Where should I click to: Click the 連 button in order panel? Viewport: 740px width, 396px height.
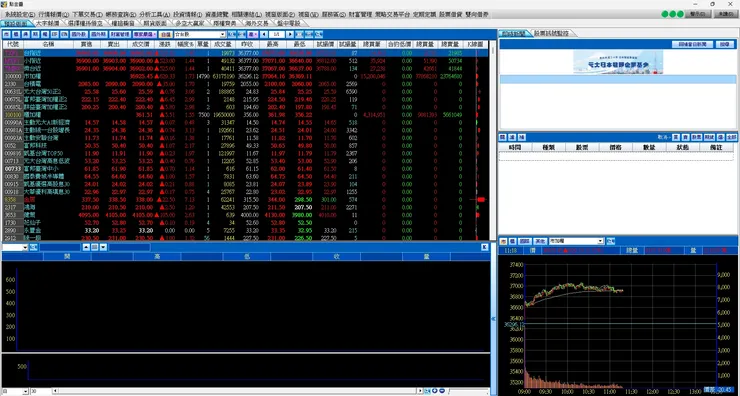[x=512, y=137]
